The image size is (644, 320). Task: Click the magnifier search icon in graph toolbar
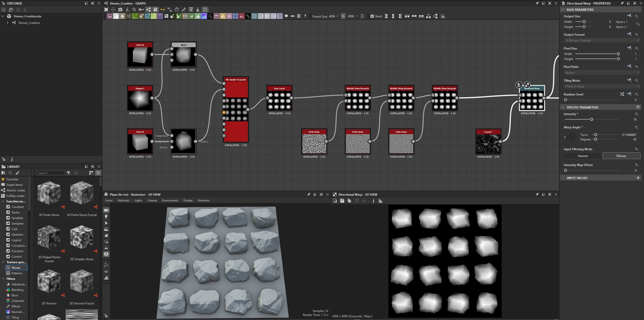(x=134, y=10)
